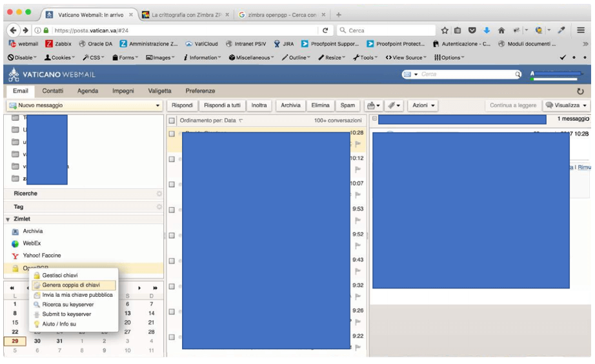This screenshot has height=364, width=595.
Task: Open the Zabbix bookmark
Action: pos(59,44)
